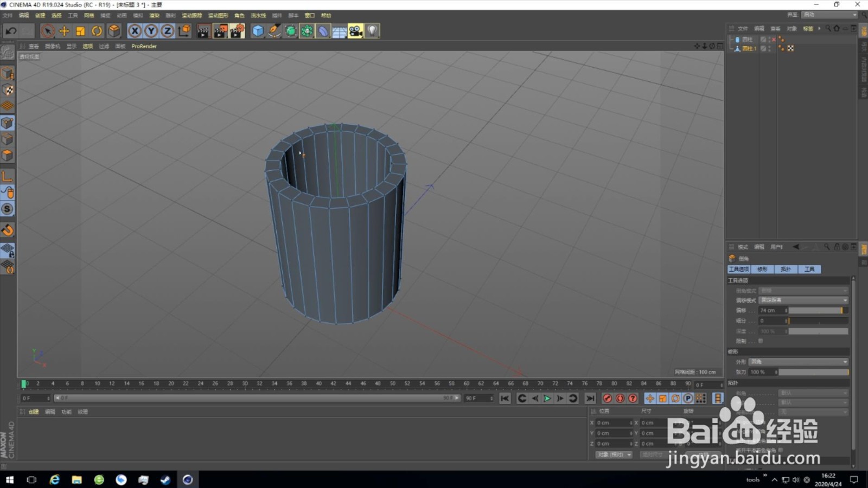
Task: Toggle the Z axis lock
Action: [167, 31]
